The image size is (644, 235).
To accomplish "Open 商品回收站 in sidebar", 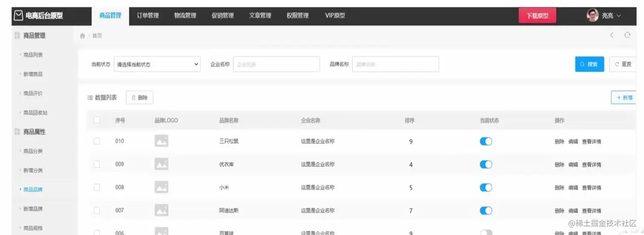I will pos(35,113).
